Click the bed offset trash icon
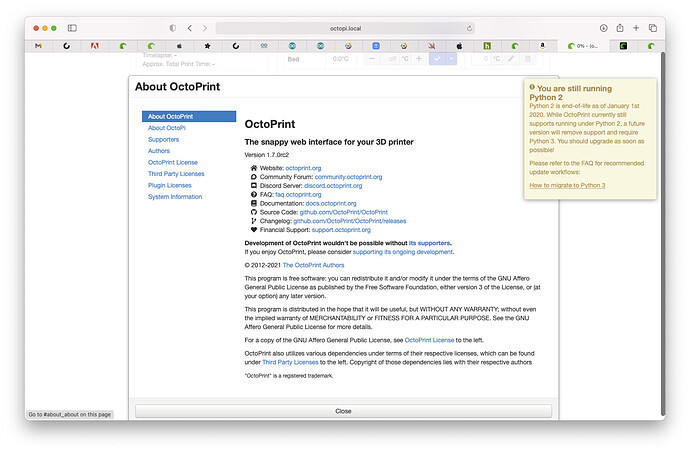 coord(528,59)
